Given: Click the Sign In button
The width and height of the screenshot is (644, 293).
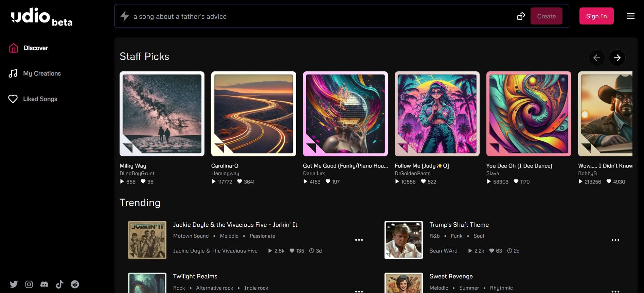Looking at the screenshot, I should click(596, 16).
